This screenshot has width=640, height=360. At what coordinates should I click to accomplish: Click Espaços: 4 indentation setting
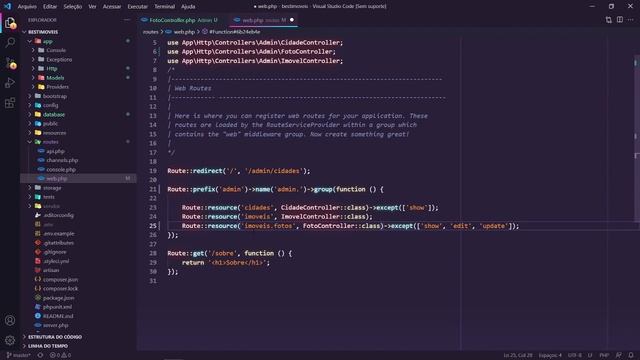(x=550, y=355)
